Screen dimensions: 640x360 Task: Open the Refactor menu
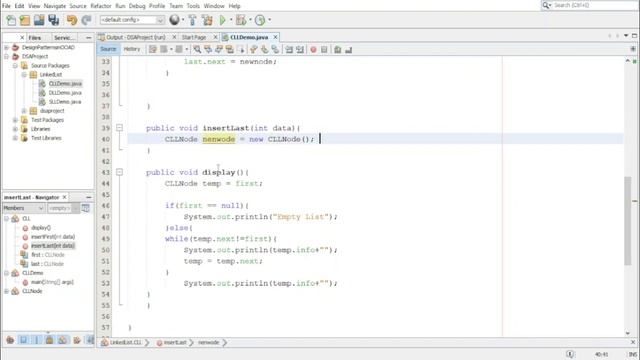(x=101, y=6)
